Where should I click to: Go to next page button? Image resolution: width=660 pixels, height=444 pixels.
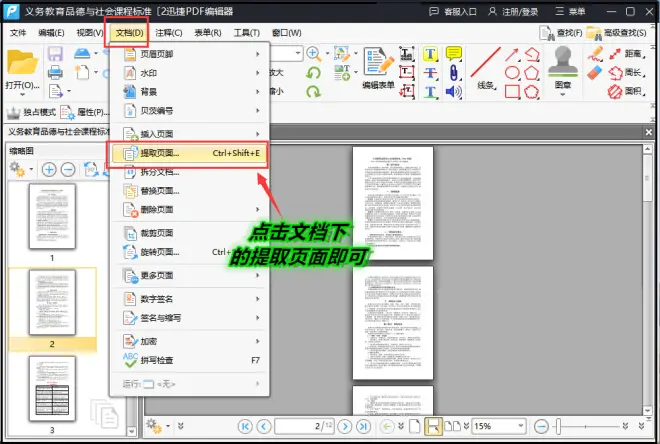click(345, 426)
